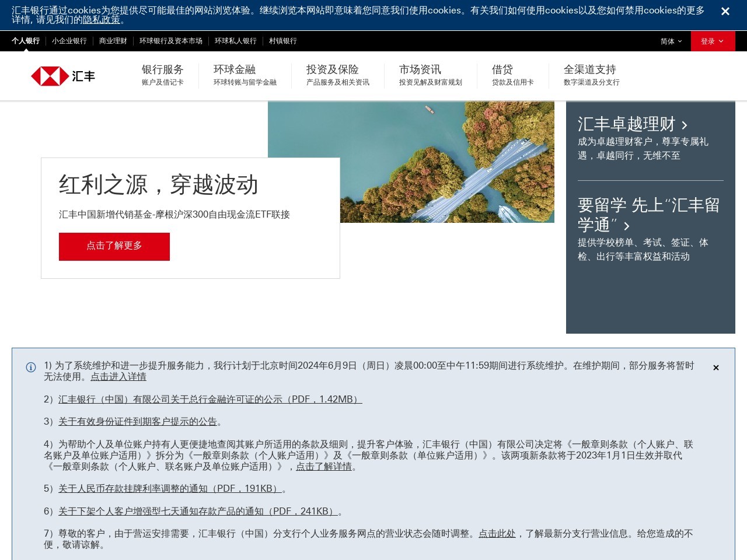Screen dimensions: 747x560
Task: Click the chevron after 汇丰留学通
Action: pos(627,226)
